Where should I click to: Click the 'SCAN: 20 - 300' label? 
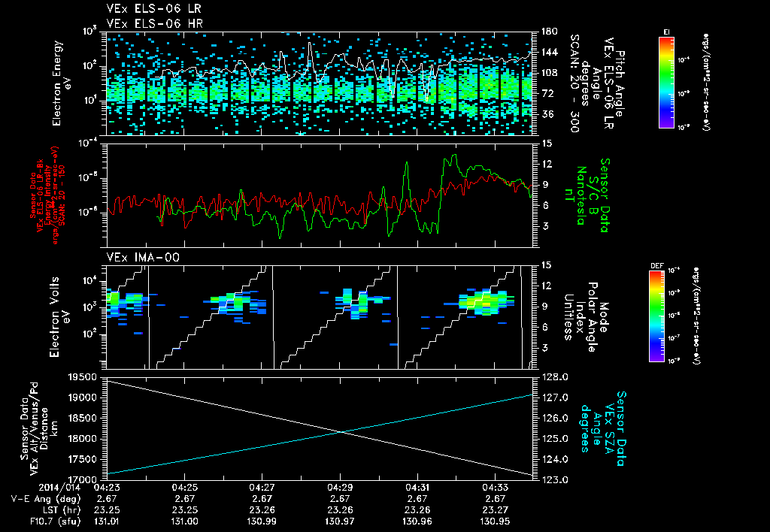[574, 83]
